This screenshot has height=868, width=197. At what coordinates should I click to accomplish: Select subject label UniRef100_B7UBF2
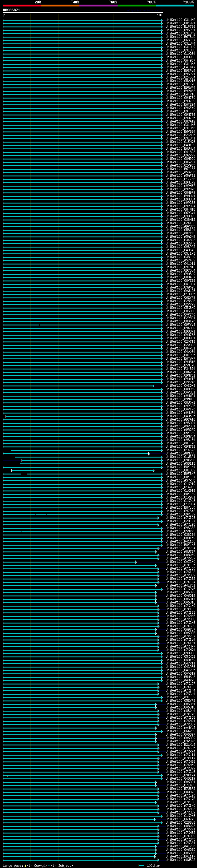tap(180, 789)
